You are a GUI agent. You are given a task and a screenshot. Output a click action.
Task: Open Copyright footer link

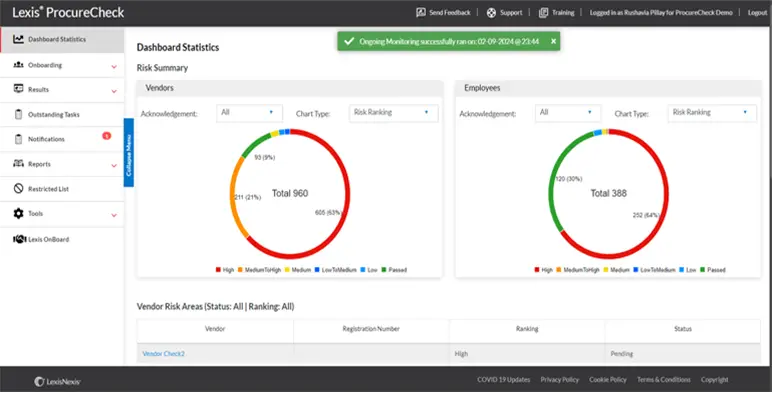coord(714,380)
